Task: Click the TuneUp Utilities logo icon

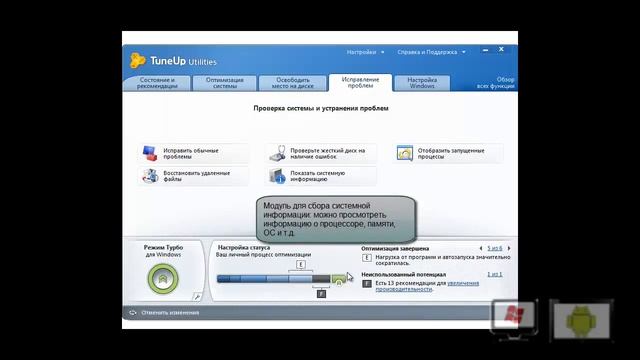Action: [138, 60]
